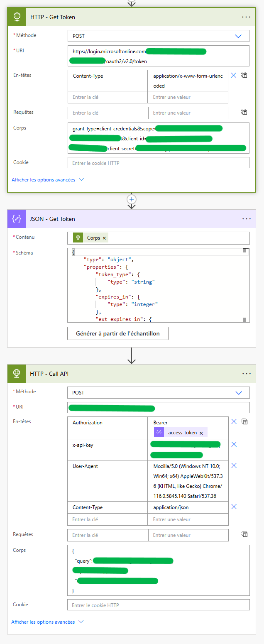This screenshot has width=264, height=644.
Task: Open the Méthode dropdown in HTTP - Call API
Action: [x=238, y=392]
